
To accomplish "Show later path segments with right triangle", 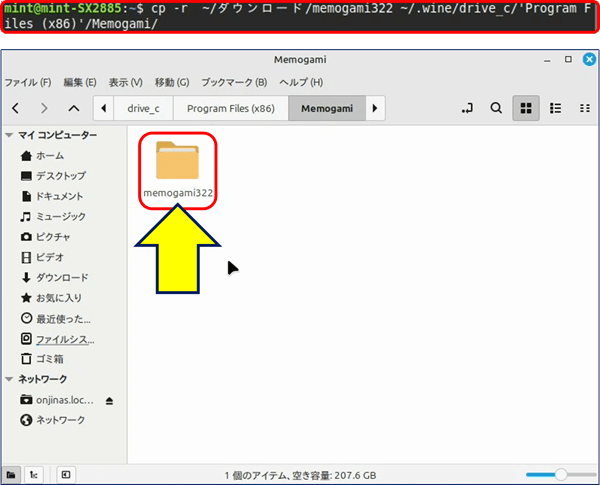I will pos(375,108).
